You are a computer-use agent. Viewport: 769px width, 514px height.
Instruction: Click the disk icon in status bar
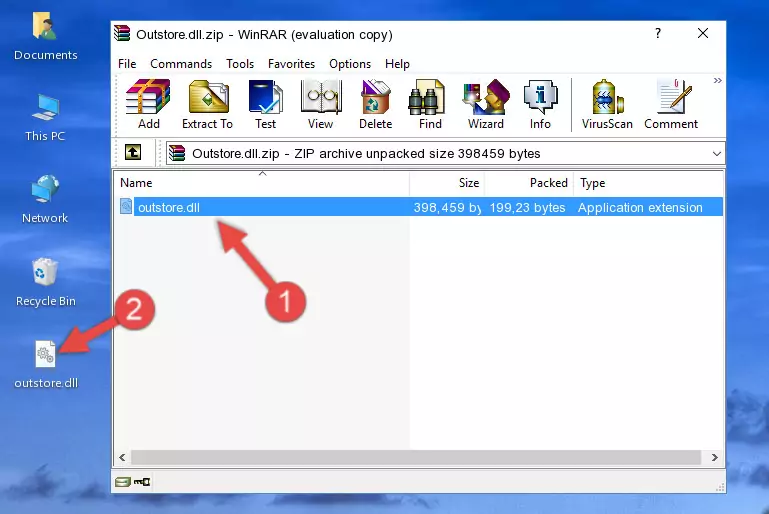tap(123, 482)
